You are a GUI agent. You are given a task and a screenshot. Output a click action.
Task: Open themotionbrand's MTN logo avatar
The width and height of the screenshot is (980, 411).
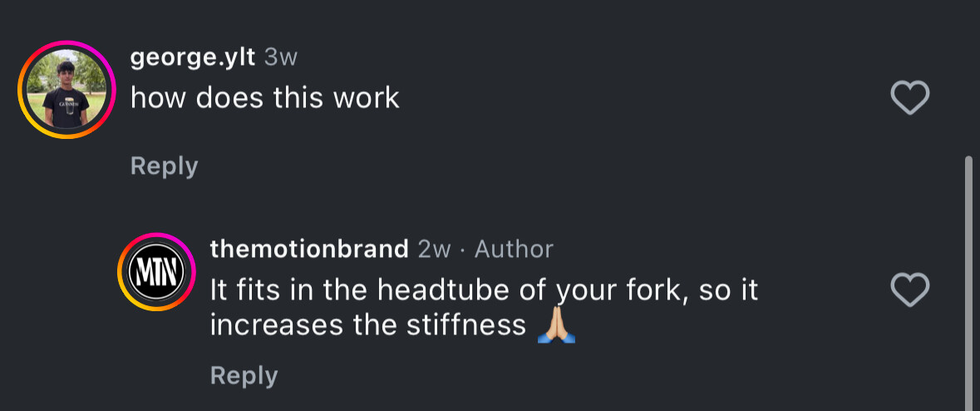[x=155, y=272]
